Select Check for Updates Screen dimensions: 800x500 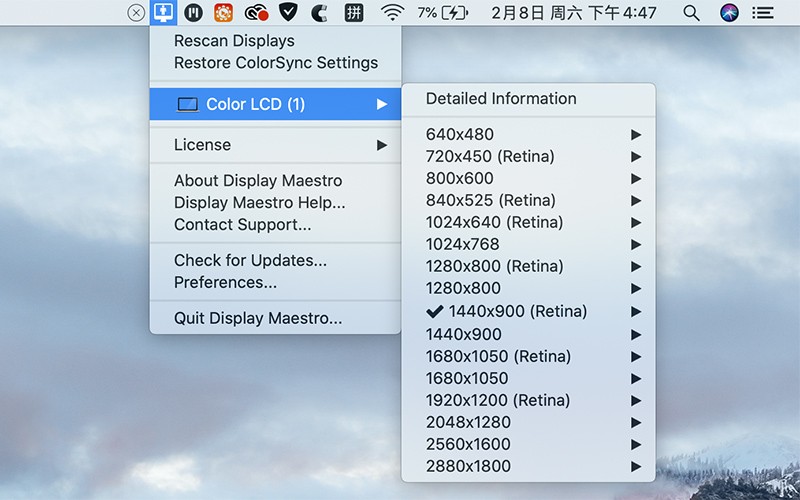276,260
